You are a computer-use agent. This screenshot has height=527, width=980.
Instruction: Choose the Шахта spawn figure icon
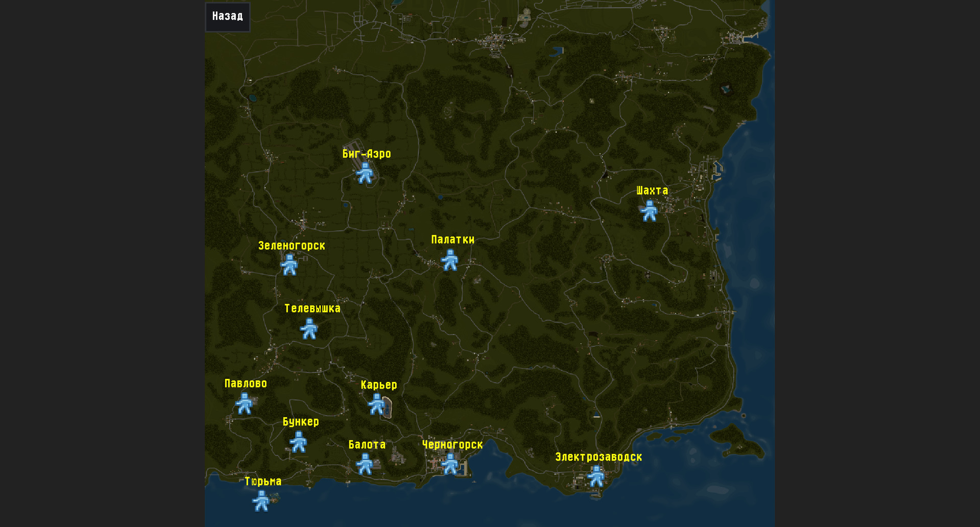point(649,211)
